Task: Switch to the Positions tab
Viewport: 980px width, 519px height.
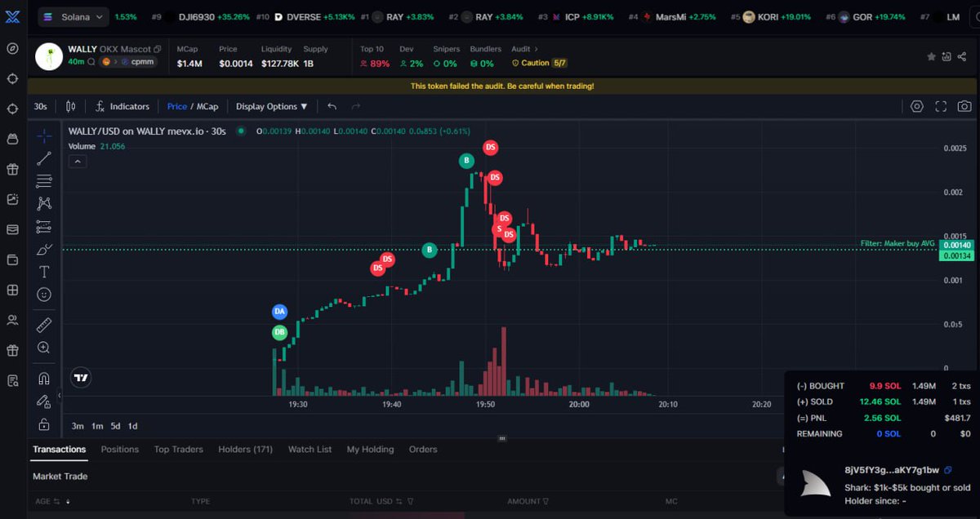Action: 119,449
